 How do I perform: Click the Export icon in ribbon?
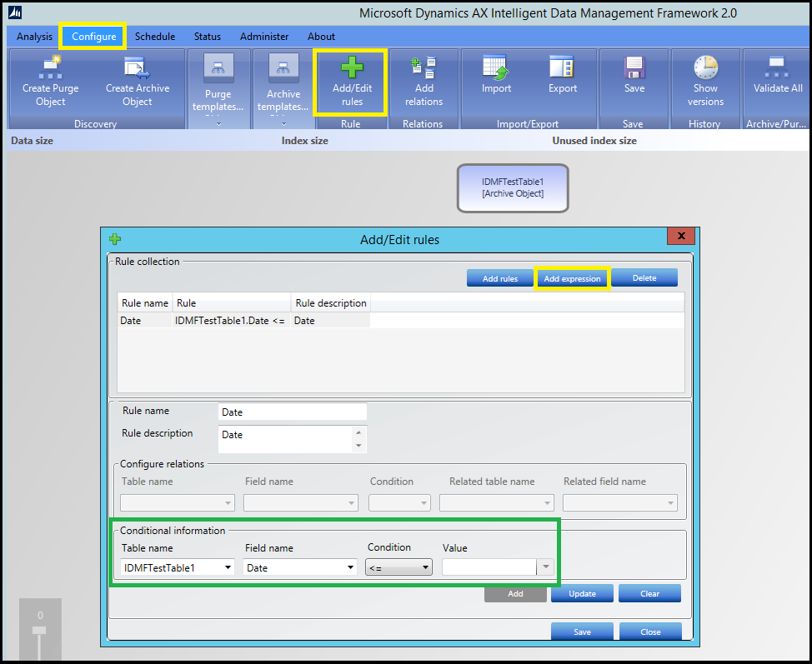[x=562, y=67]
